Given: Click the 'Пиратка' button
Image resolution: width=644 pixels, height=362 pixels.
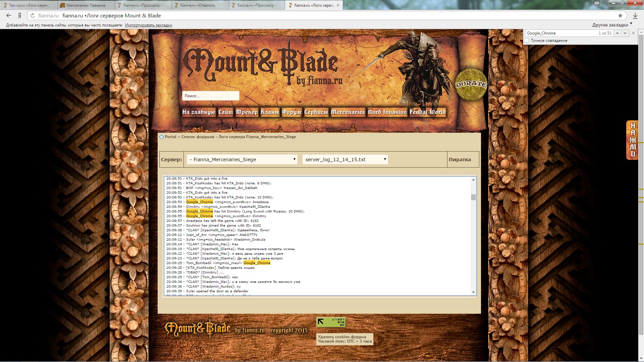Looking at the screenshot, I should [460, 160].
